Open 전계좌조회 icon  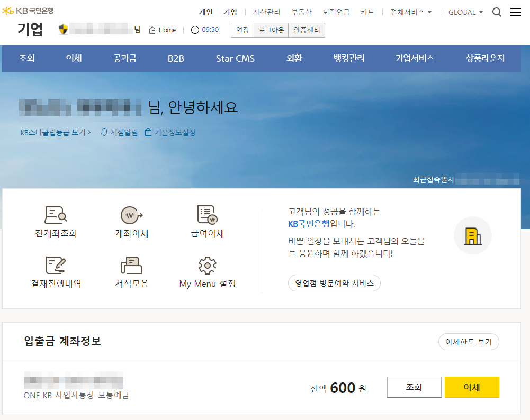[56, 215]
